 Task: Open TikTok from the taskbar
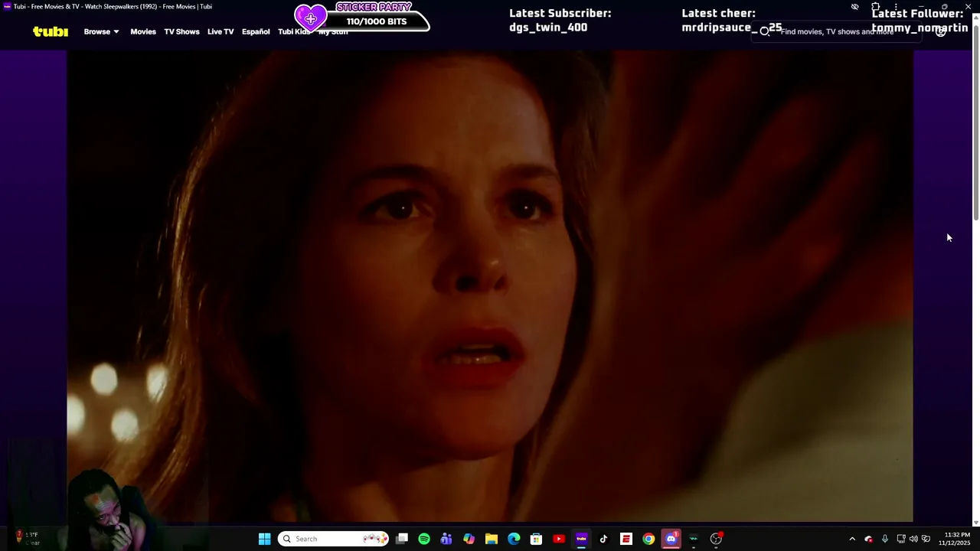tap(603, 539)
